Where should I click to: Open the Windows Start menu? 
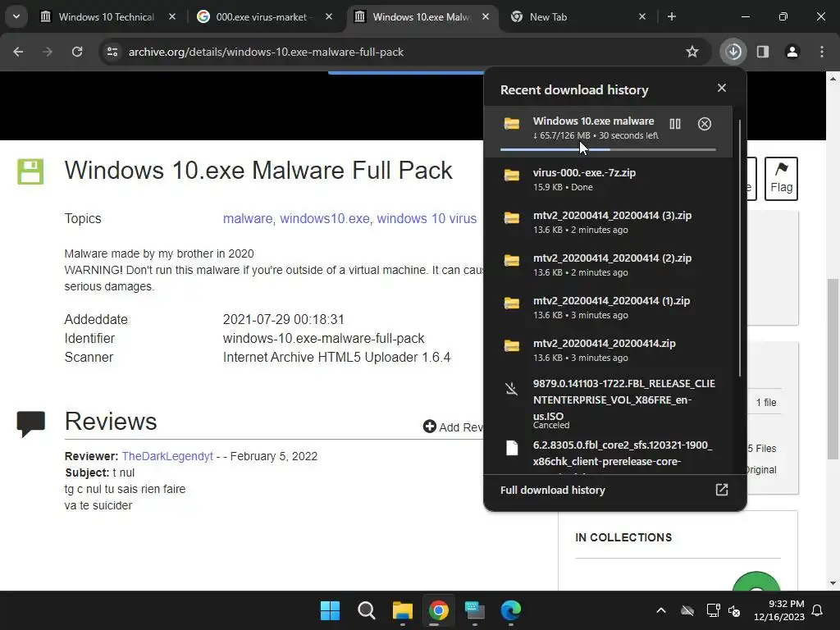[330, 610]
